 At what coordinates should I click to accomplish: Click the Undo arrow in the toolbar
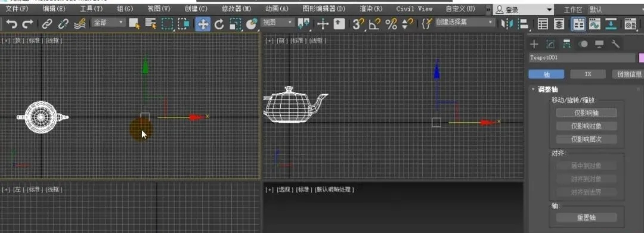click(x=11, y=24)
